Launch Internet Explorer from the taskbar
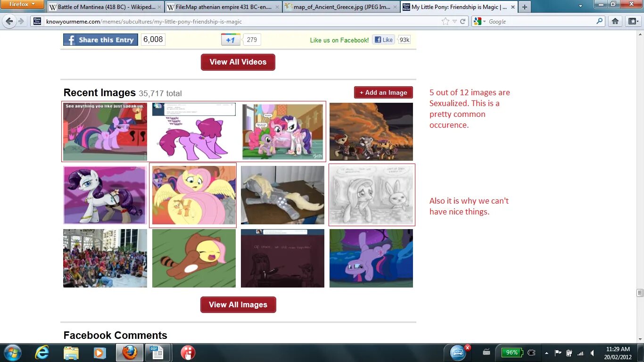644x362 pixels. [x=42, y=353]
